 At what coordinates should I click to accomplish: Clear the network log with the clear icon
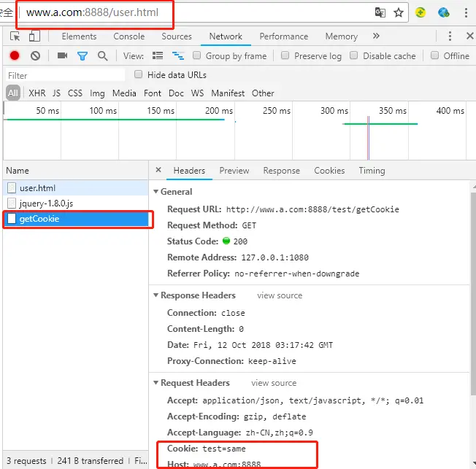pos(35,56)
